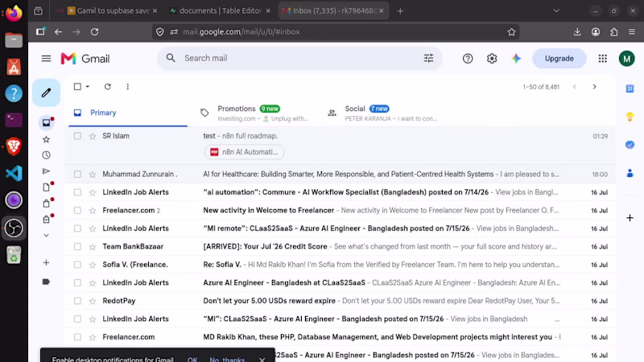Open Firefox extensions puzzle icon

coord(613,31)
